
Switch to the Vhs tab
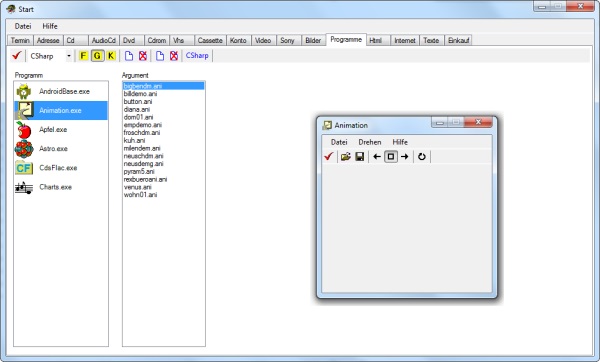(x=181, y=41)
